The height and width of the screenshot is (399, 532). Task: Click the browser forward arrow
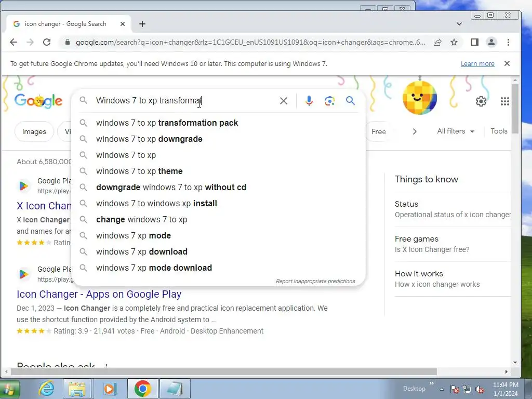pos(30,42)
